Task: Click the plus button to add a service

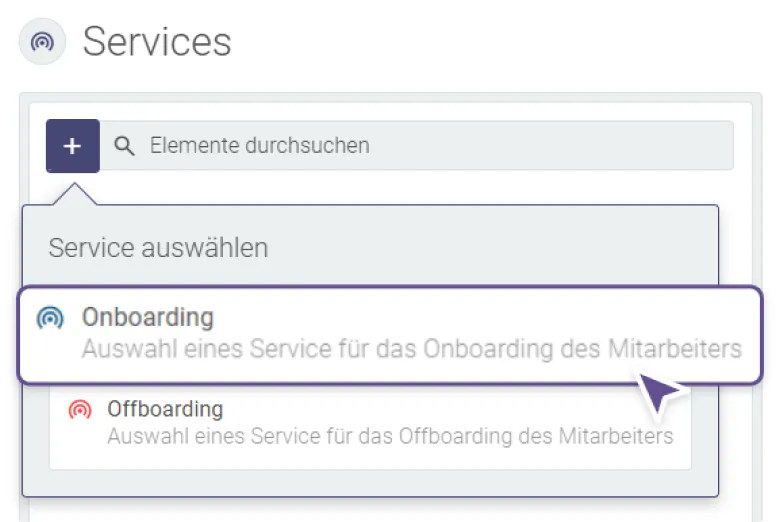Action: tap(73, 146)
